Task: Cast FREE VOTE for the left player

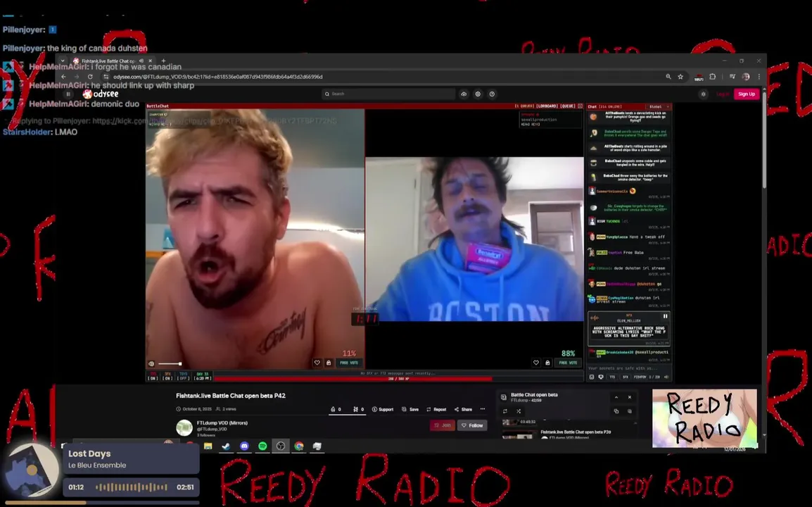Action: (349, 363)
